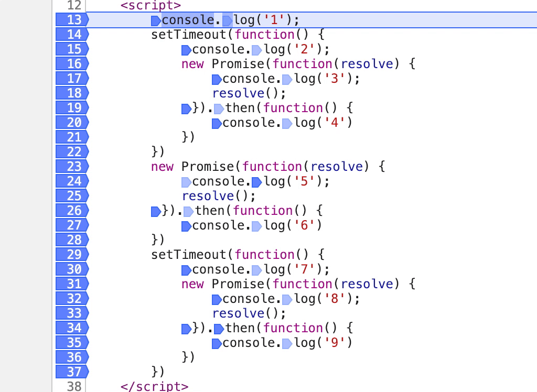Toggle inline breakpoint before console on line 35

tap(217, 344)
